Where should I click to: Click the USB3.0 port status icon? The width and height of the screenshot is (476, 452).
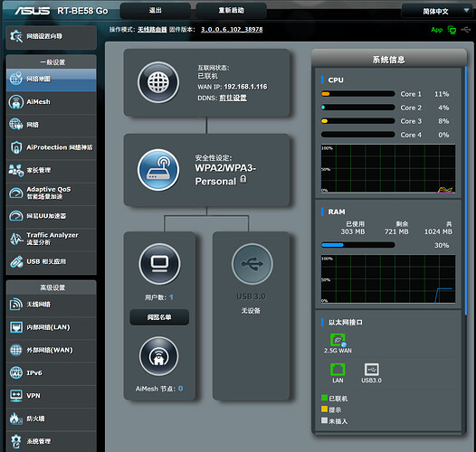click(371, 370)
